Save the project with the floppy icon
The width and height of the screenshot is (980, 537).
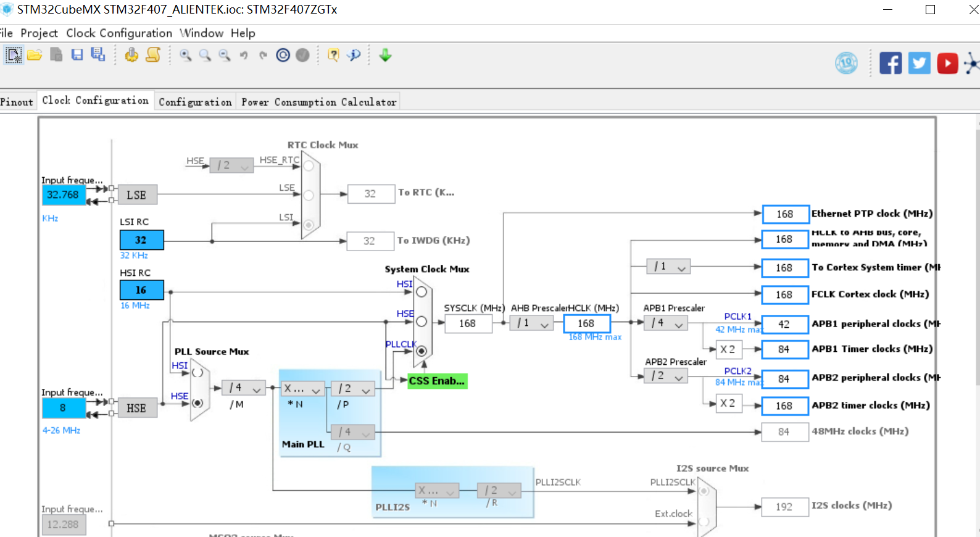coord(77,55)
